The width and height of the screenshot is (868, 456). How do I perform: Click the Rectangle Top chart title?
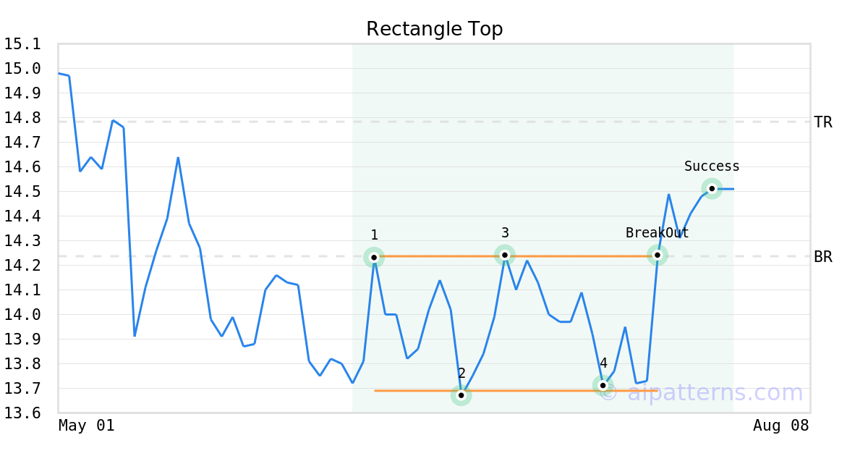[x=434, y=29]
